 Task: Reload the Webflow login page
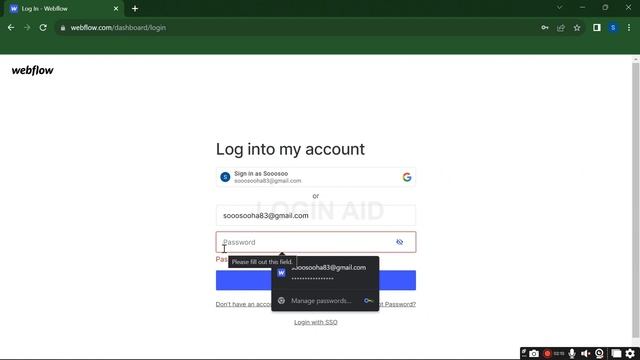pyautogui.click(x=43, y=28)
